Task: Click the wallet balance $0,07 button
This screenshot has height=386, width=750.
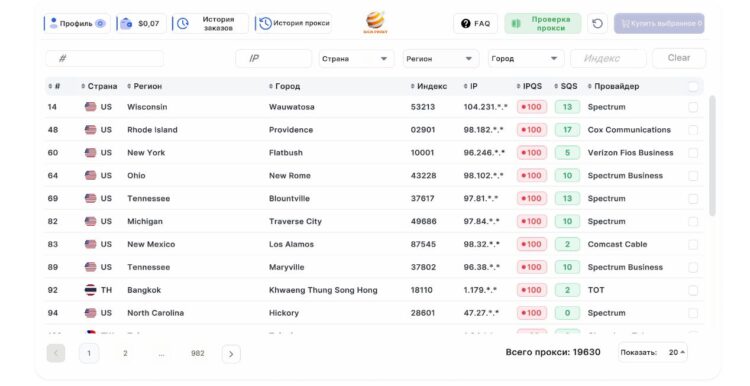Action: pyautogui.click(x=141, y=23)
